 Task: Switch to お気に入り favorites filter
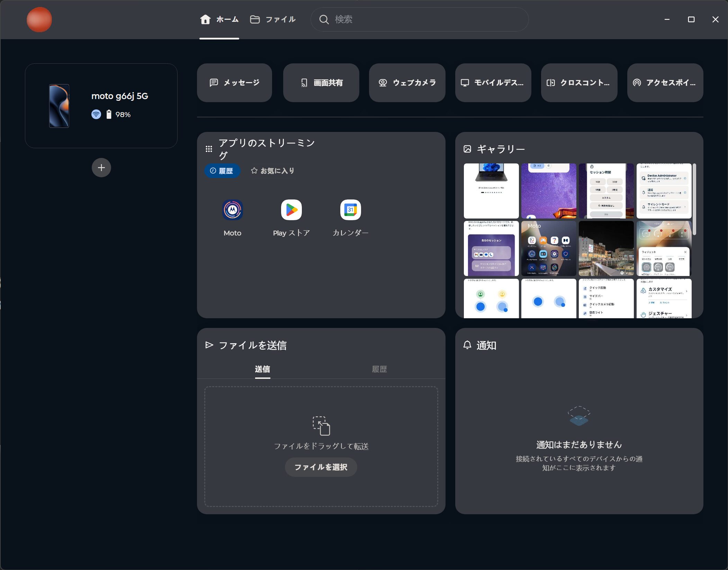tap(272, 171)
